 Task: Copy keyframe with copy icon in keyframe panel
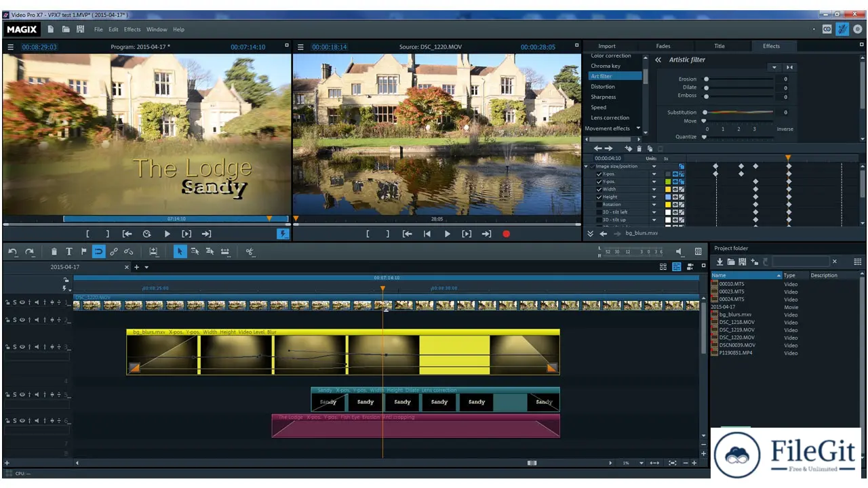pyautogui.click(x=650, y=148)
